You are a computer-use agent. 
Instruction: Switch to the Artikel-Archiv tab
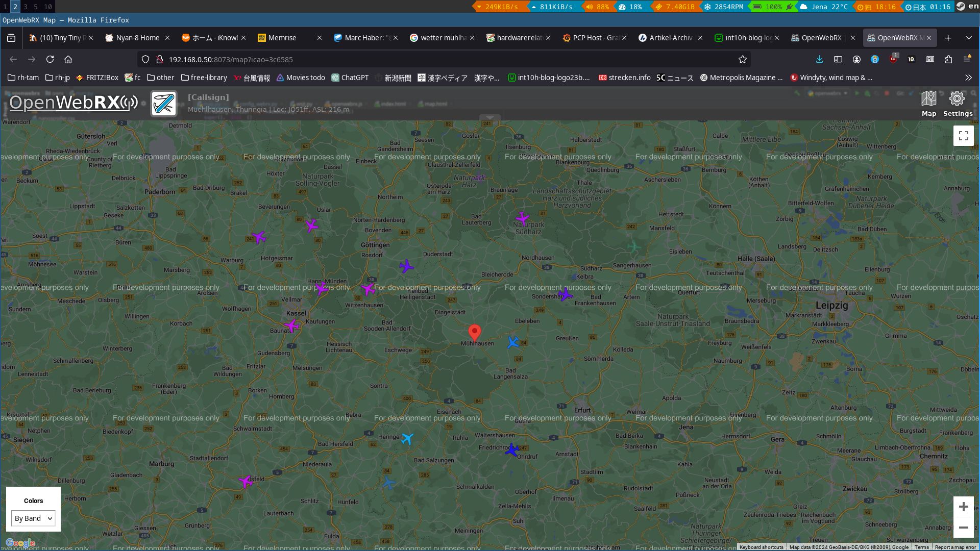point(670,38)
